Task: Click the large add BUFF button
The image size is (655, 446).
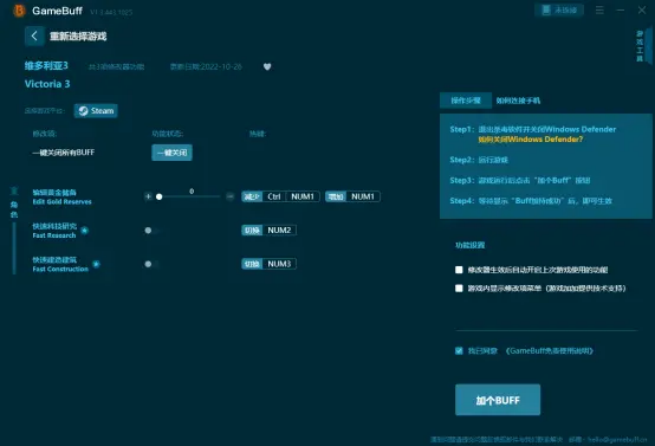Action: click(x=498, y=400)
